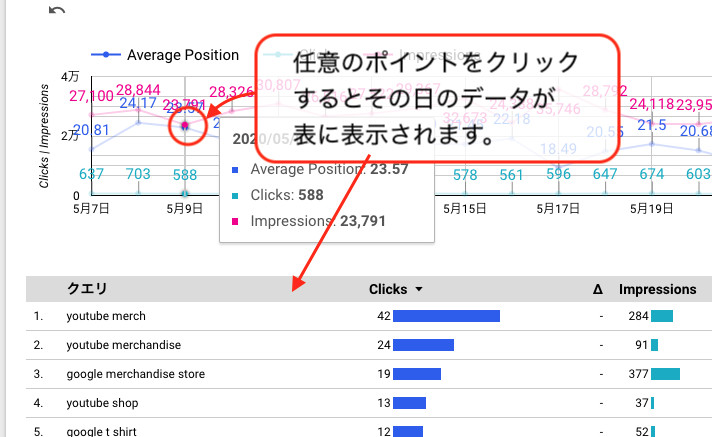This screenshot has width=712, height=437.
Task: Click the 284 impressions value
Action: [638, 316]
